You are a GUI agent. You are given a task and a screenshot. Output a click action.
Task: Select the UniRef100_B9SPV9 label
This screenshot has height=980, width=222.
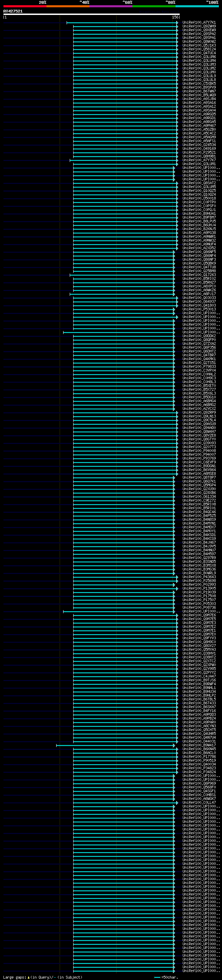[199, 88]
